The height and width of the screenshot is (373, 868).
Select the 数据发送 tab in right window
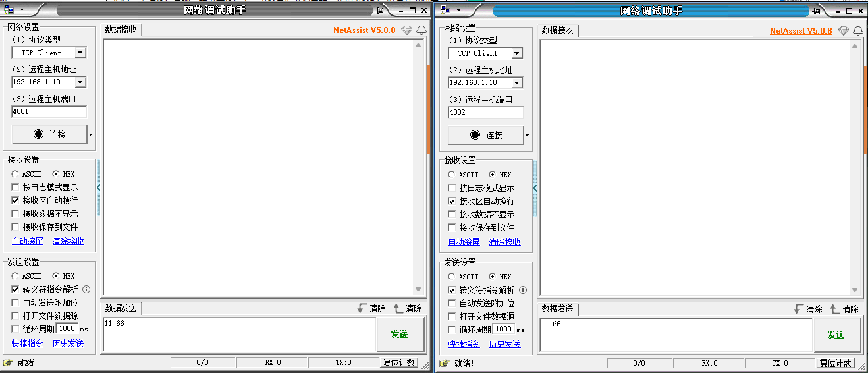pos(558,308)
